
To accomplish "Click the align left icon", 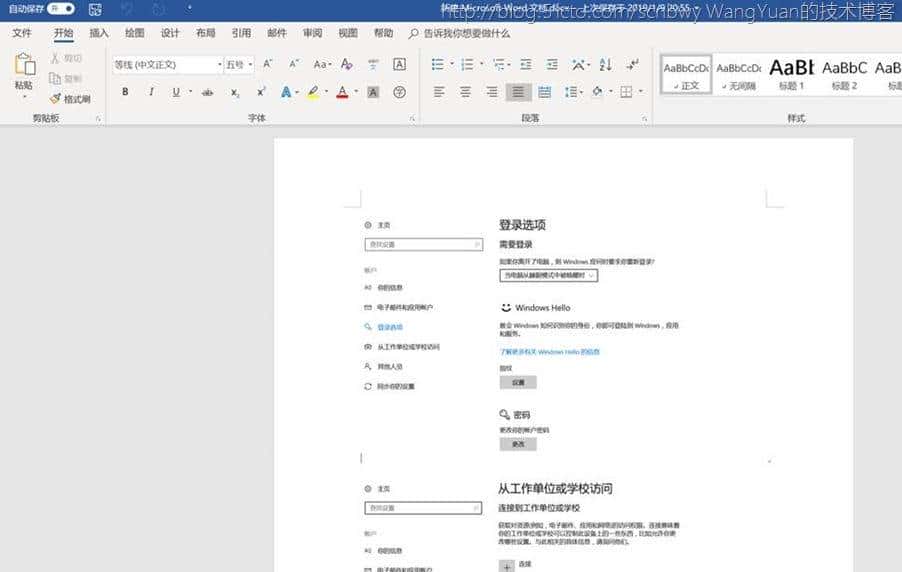I will click(x=439, y=91).
